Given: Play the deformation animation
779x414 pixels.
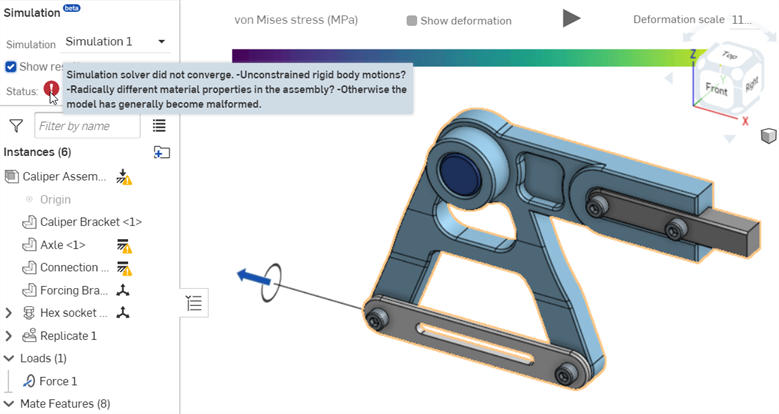Looking at the screenshot, I should click(x=571, y=19).
